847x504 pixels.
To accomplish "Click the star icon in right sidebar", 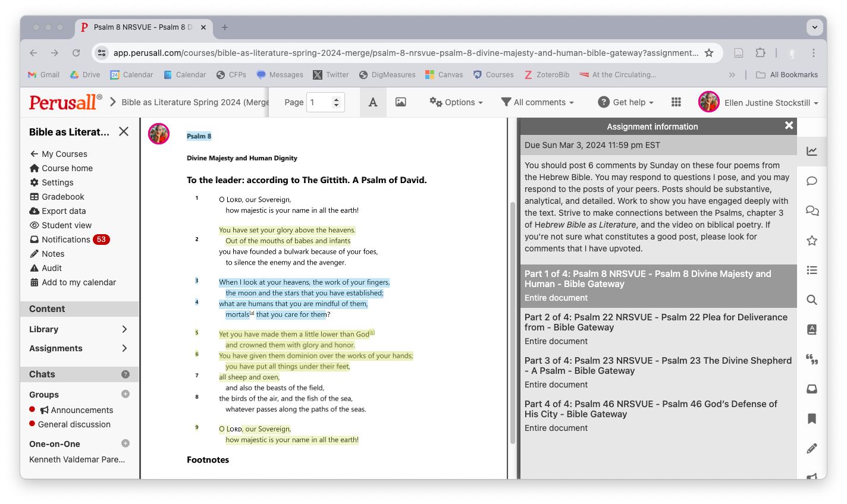I will click(811, 241).
